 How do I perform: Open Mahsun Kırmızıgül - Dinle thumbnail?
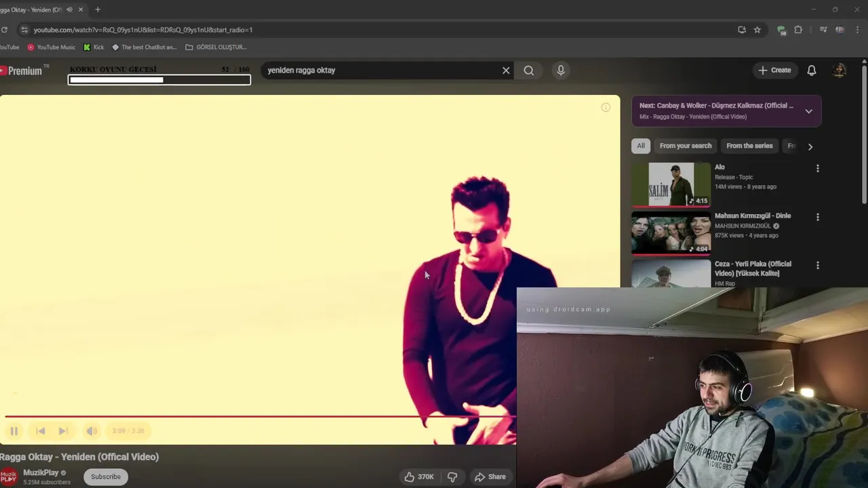point(671,232)
